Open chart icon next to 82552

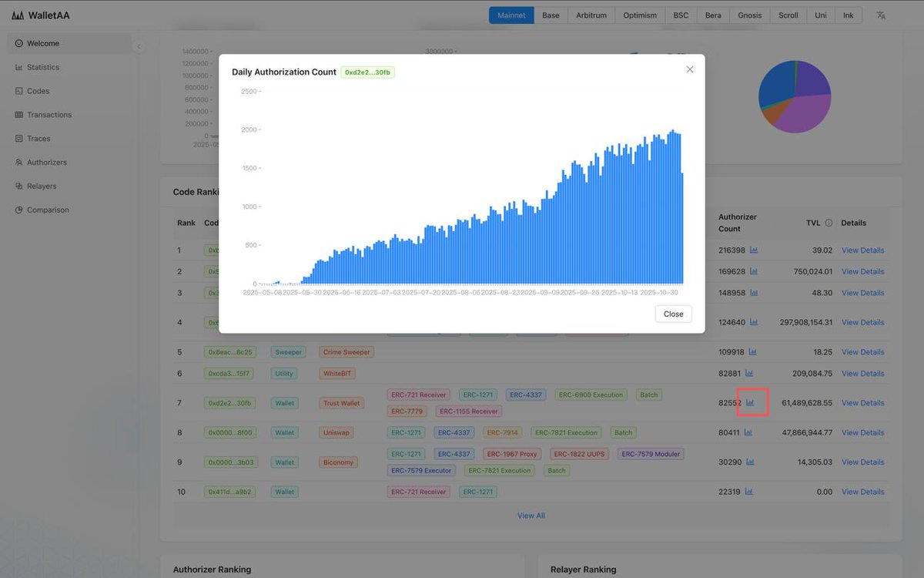click(750, 402)
